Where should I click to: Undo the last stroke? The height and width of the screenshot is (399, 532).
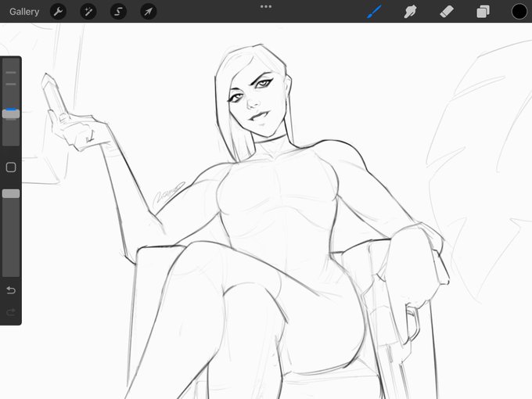tap(11, 290)
